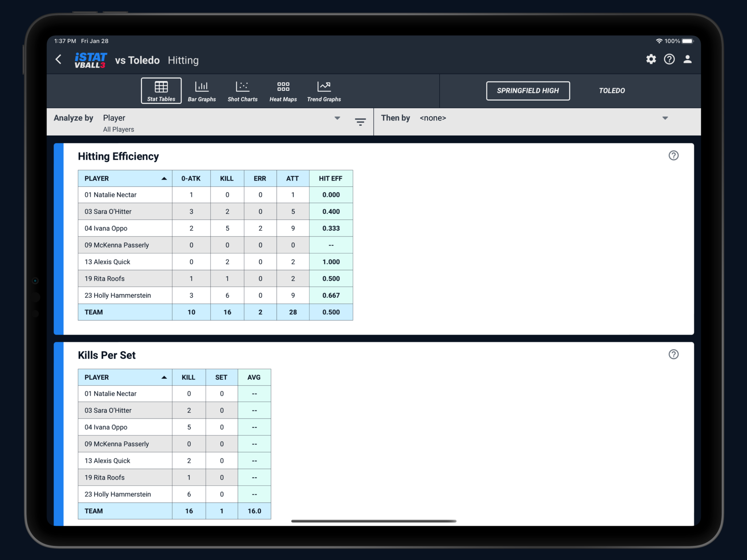Select the SPRINGFIELD HIGH team toggle
The image size is (747, 560).
tap(527, 91)
